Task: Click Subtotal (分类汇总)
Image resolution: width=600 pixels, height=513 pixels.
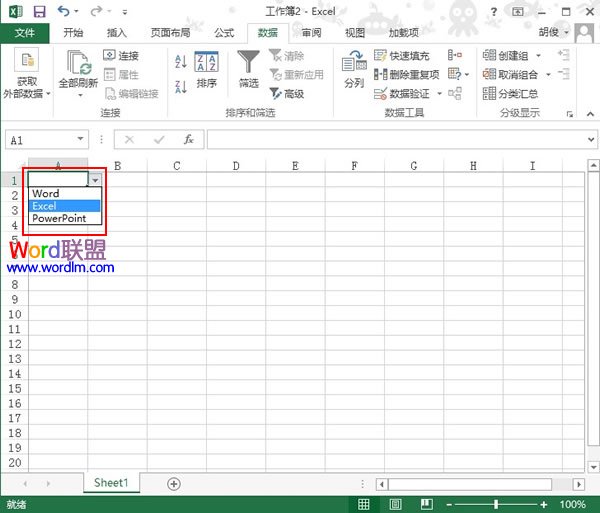Action: click(510, 93)
